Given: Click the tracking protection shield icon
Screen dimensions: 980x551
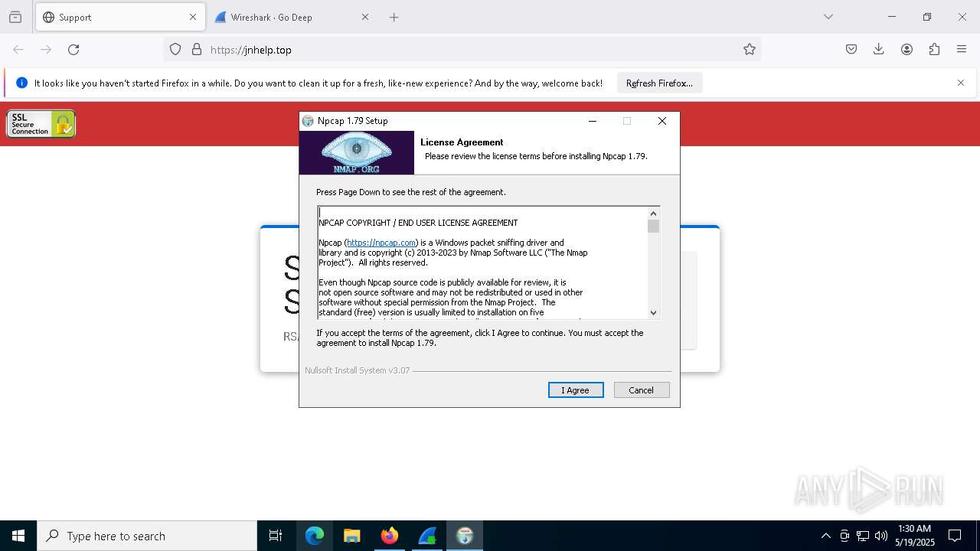Looking at the screenshot, I should [x=175, y=50].
